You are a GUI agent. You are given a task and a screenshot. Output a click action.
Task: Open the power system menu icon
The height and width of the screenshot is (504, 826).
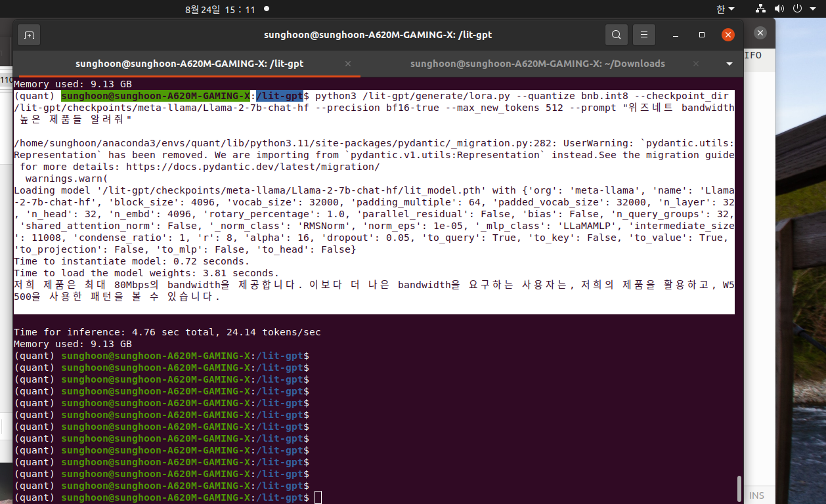coord(798,9)
